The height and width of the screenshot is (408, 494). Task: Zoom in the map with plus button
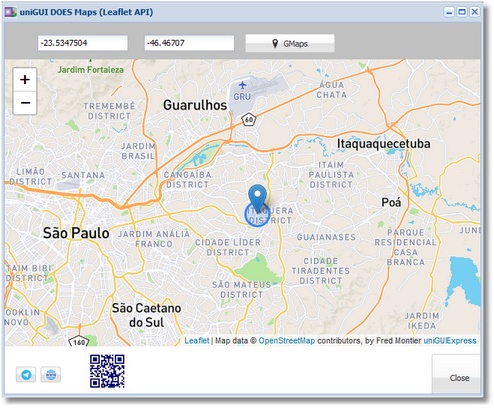pyautogui.click(x=25, y=80)
